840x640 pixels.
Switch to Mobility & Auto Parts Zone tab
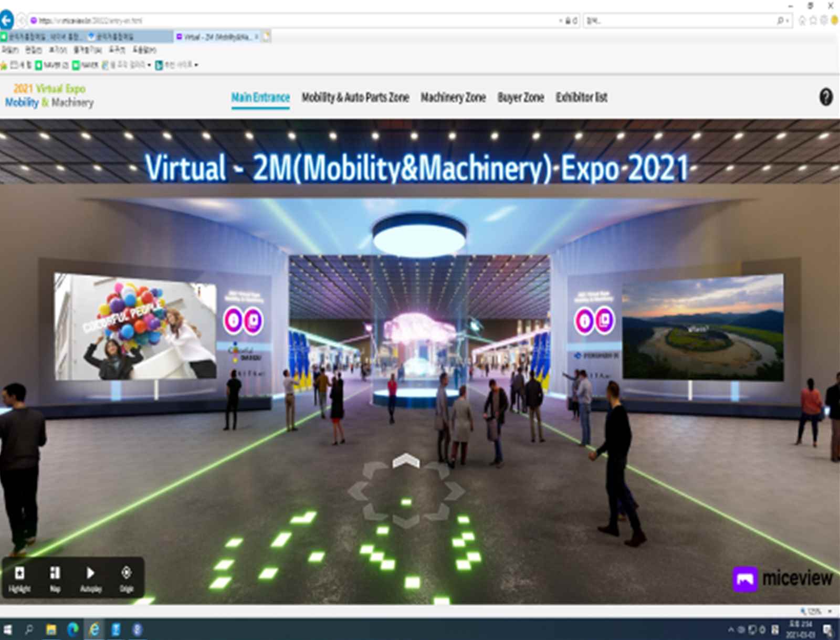click(x=355, y=98)
